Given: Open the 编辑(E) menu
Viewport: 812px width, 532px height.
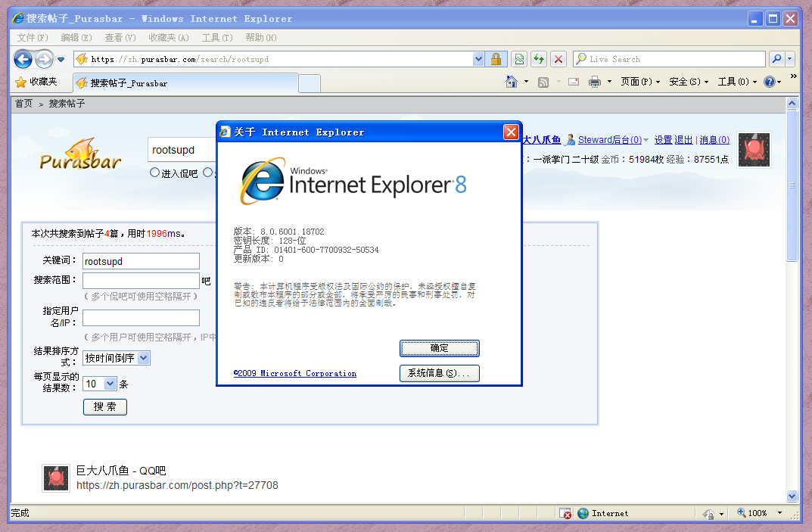Looking at the screenshot, I should [x=76, y=38].
